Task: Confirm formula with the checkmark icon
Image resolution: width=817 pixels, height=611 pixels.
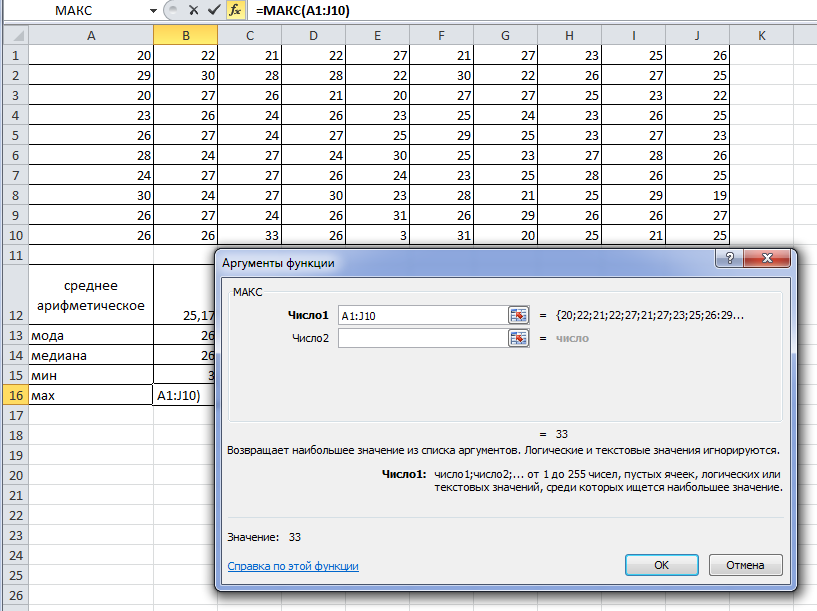Action: [214, 10]
